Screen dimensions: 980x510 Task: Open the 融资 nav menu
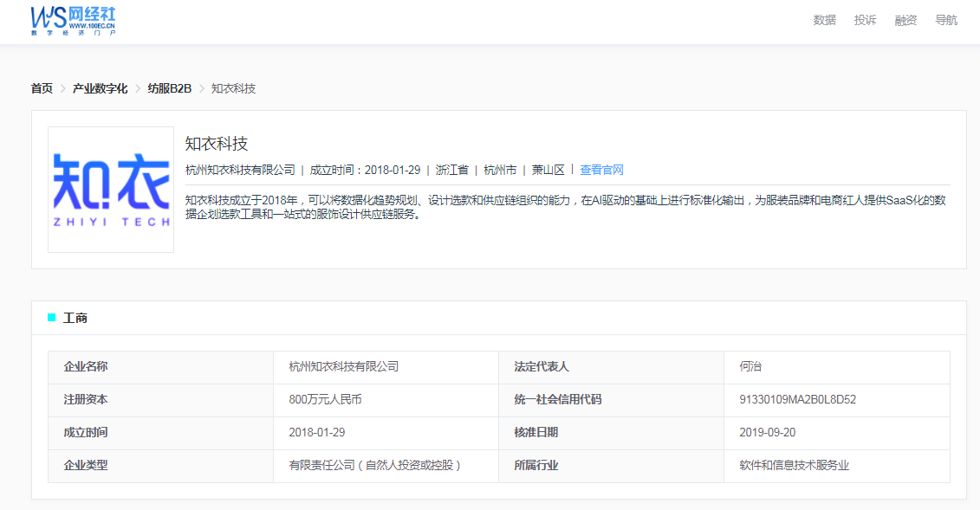point(905,20)
